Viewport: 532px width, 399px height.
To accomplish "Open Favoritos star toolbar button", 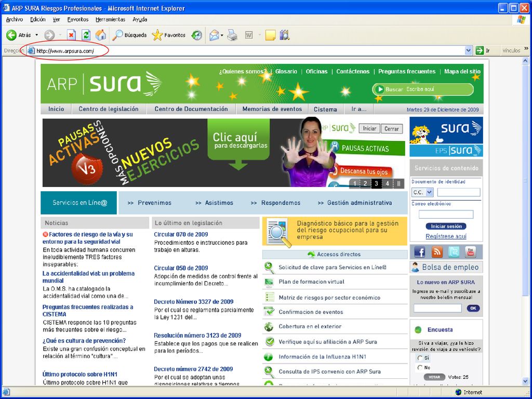I will 169,35.
